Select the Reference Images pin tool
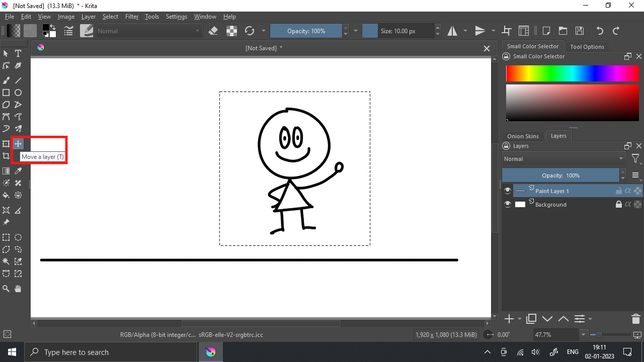The width and height of the screenshot is (644, 362). [6, 222]
